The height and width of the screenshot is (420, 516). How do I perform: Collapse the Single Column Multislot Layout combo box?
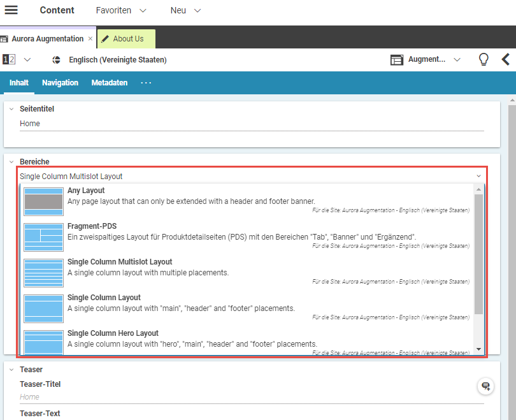click(478, 176)
